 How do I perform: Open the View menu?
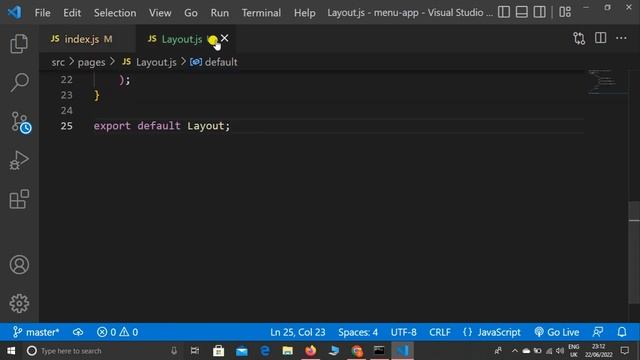(160, 13)
